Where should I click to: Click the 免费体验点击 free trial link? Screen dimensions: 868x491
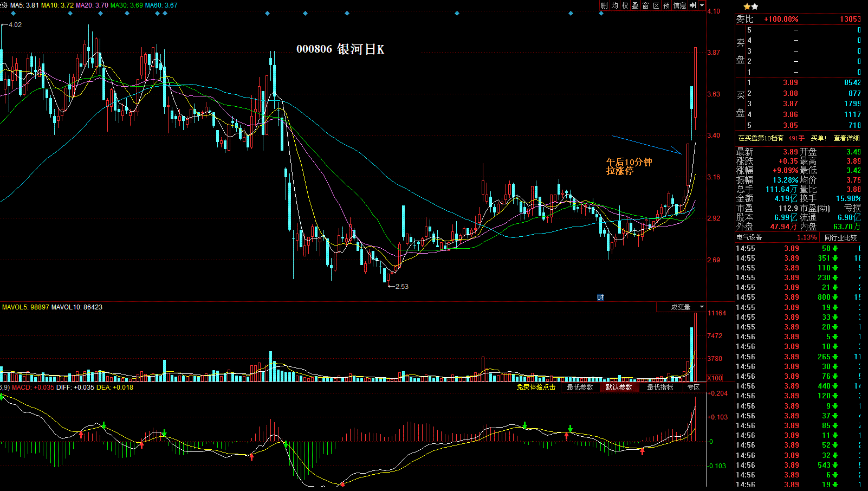pyautogui.click(x=536, y=387)
